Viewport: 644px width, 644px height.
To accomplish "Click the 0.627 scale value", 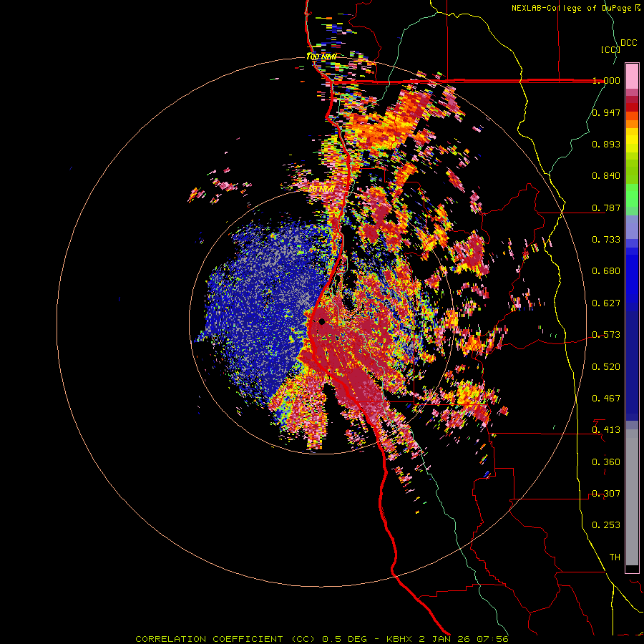I will tap(606, 303).
